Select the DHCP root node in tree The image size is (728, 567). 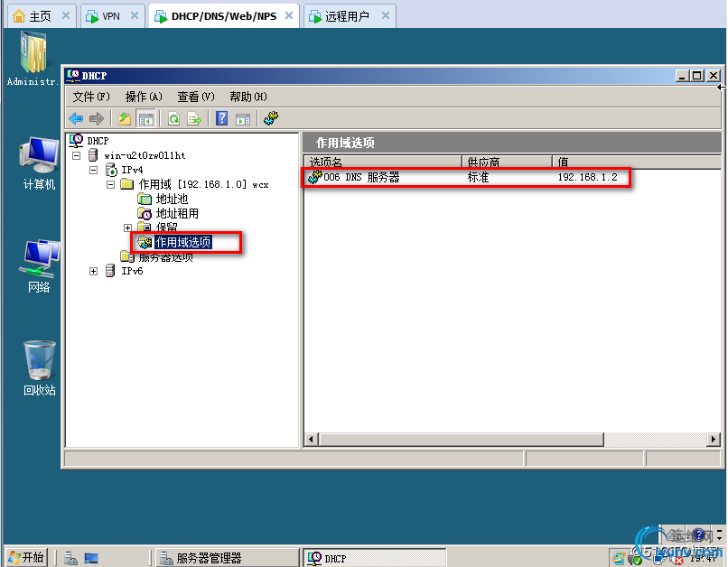pyautogui.click(x=98, y=141)
